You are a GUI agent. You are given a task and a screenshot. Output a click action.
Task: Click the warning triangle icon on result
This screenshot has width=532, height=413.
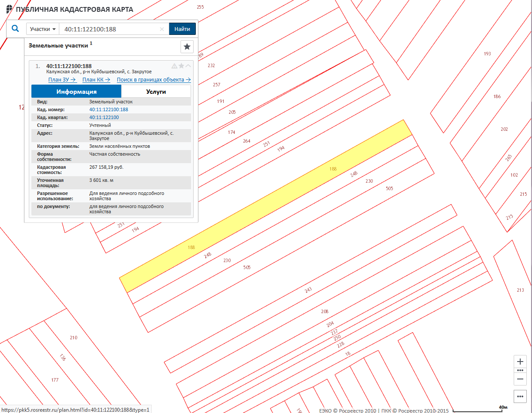(x=174, y=66)
